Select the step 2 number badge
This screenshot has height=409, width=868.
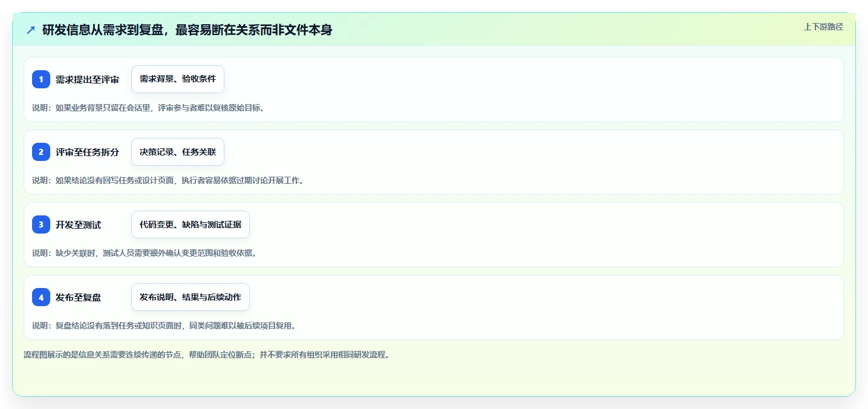tap(41, 152)
